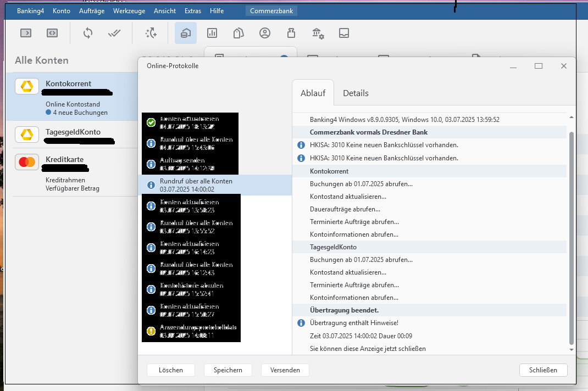The image size is (588, 391).
Task: Click the Commerzbank logo beside TagesgeldKonto
Action: click(27, 134)
